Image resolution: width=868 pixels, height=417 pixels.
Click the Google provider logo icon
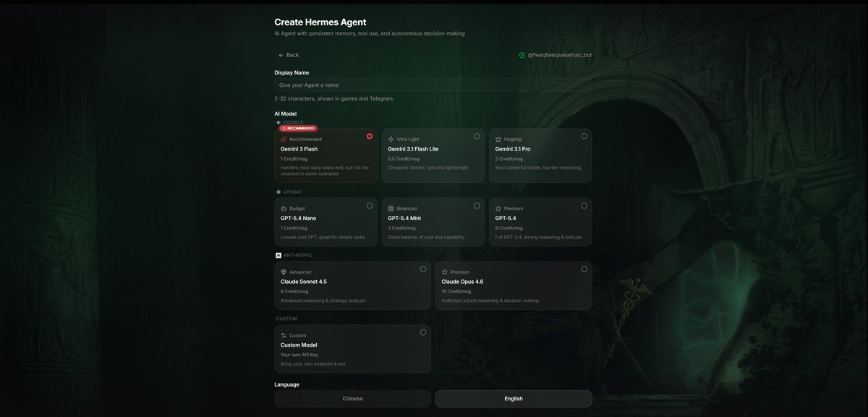278,122
